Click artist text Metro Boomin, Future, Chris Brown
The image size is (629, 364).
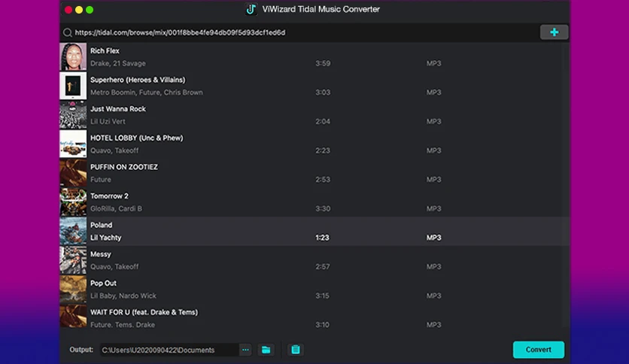pyautogui.click(x=147, y=93)
